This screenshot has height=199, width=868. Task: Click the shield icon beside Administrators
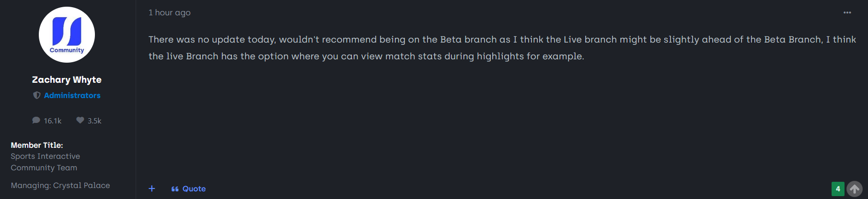point(36,96)
